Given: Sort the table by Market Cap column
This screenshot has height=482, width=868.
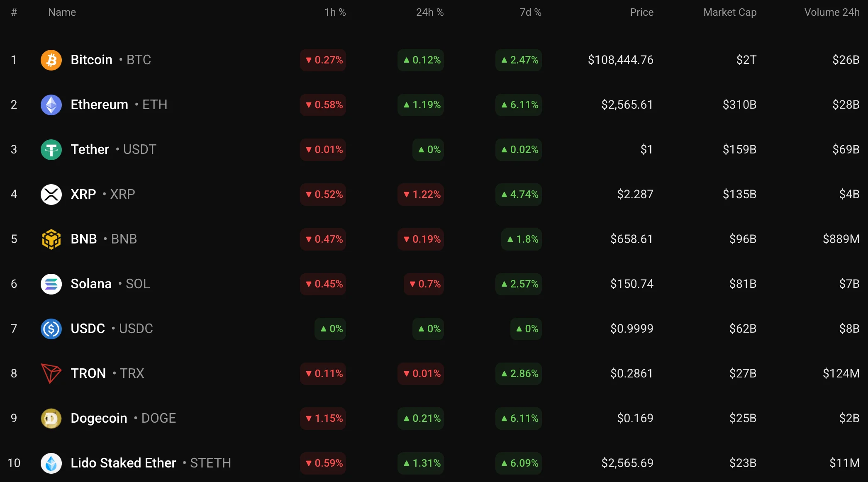Looking at the screenshot, I should click(x=730, y=12).
